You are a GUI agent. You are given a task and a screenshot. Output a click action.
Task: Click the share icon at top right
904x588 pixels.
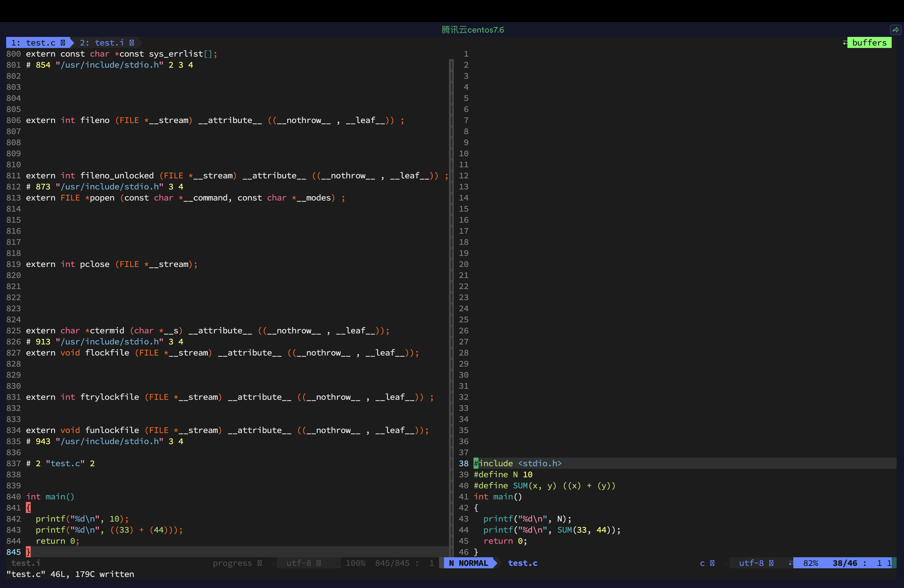(895, 30)
